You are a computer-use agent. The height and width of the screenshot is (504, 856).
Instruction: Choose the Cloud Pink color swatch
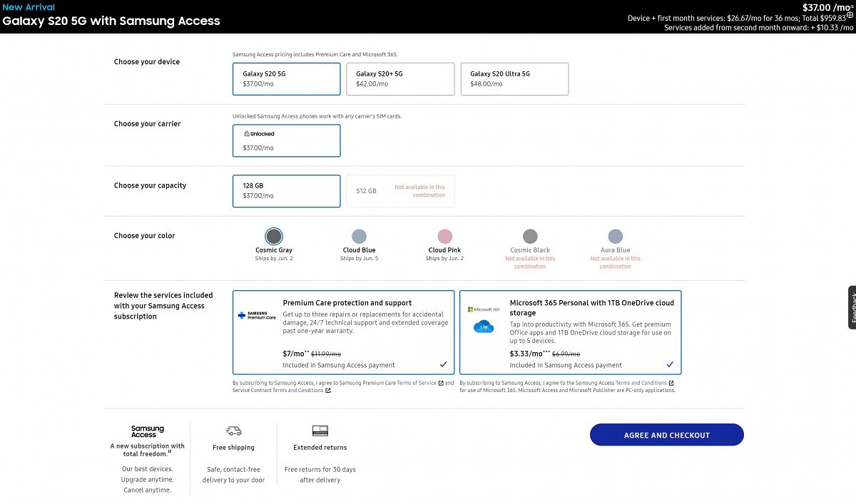pos(444,236)
